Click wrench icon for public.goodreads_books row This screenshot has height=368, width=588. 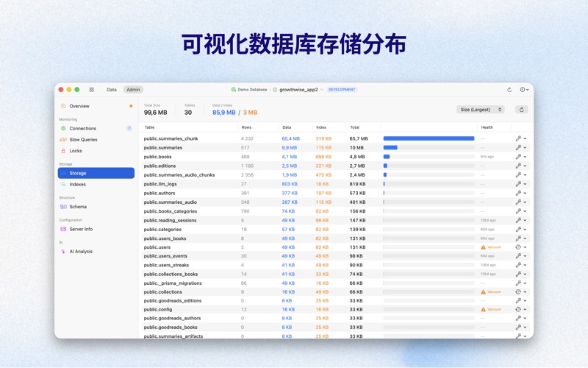tap(518, 327)
